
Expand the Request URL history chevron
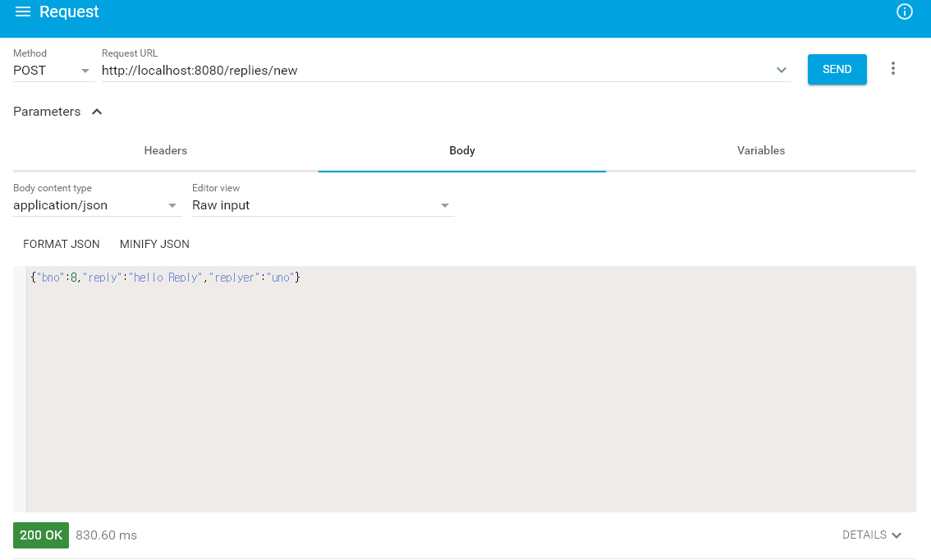[782, 70]
